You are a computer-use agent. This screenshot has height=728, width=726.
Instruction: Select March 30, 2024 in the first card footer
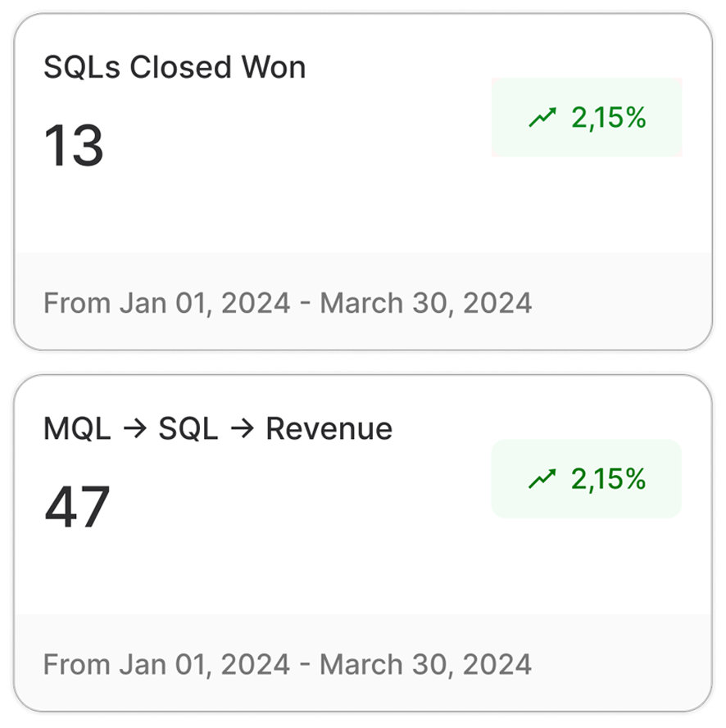tap(425, 303)
